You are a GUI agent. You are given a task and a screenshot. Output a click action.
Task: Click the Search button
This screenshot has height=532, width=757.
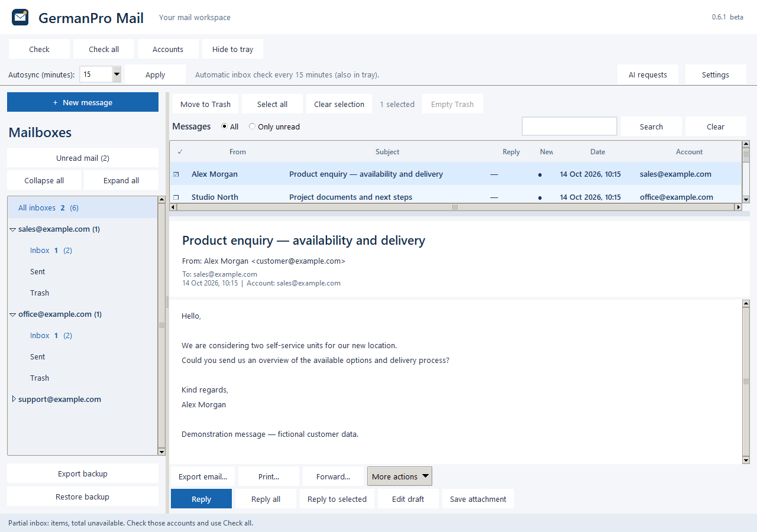(x=651, y=126)
